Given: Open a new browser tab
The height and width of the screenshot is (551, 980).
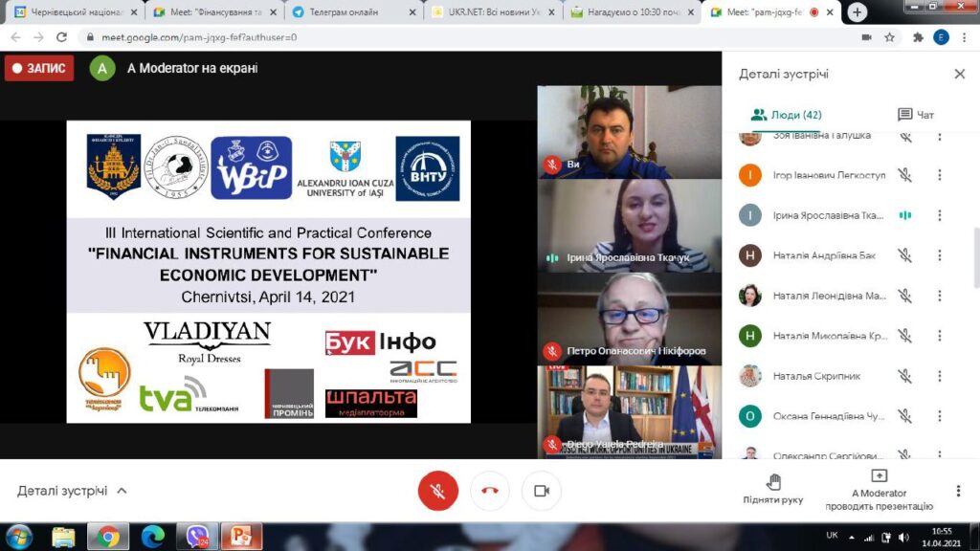Looking at the screenshot, I should pos(857,12).
